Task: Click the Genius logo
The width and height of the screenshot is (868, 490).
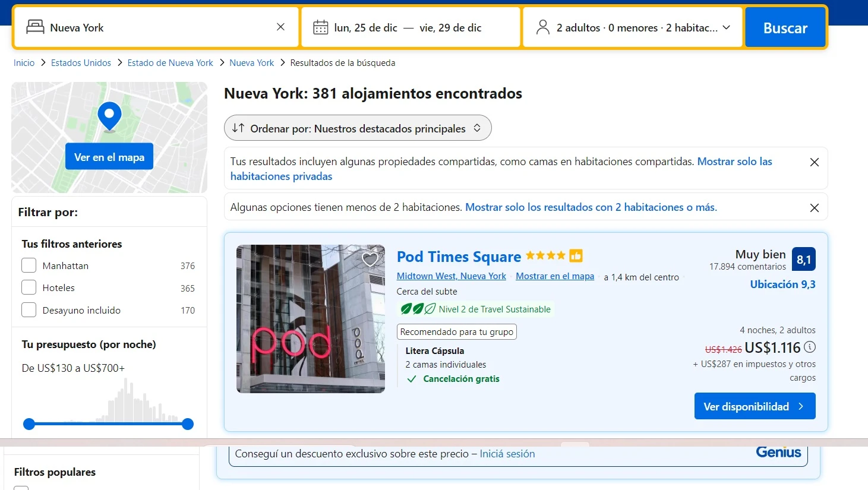Action: (x=778, y=452)
